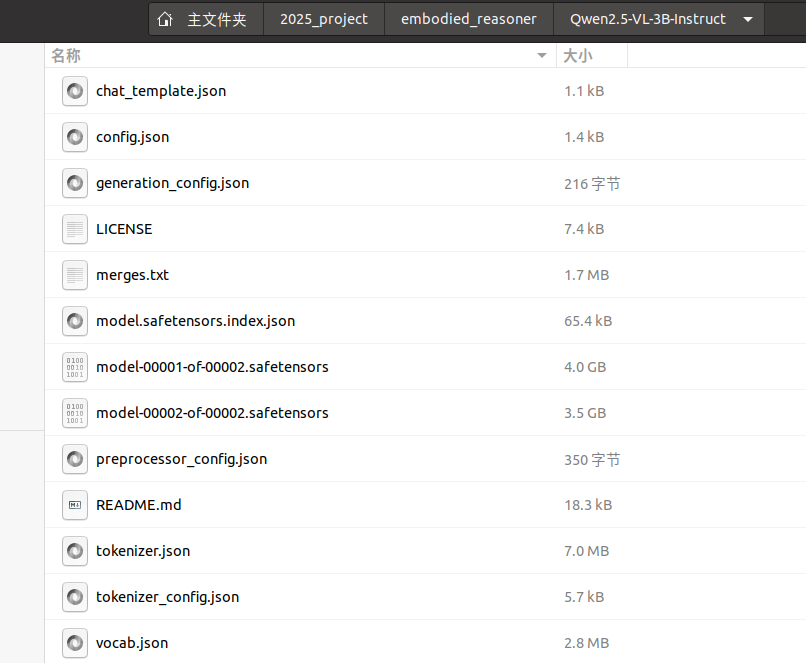This screenshot has height=663, width=806.
Task: Click the 7.0 MB size value
Action: pyautogui.click(x=587, y=551)
